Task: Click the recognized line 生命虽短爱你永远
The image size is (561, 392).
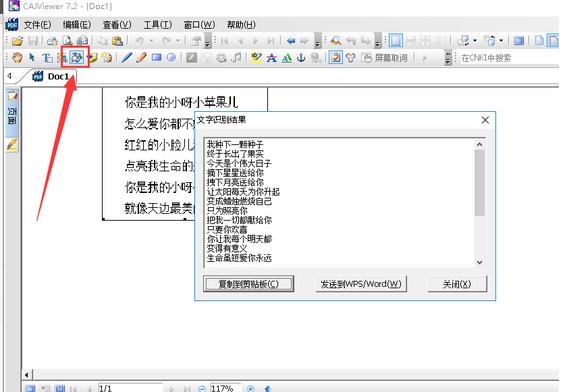Action: pyautogui.click(x=239, y=258)
